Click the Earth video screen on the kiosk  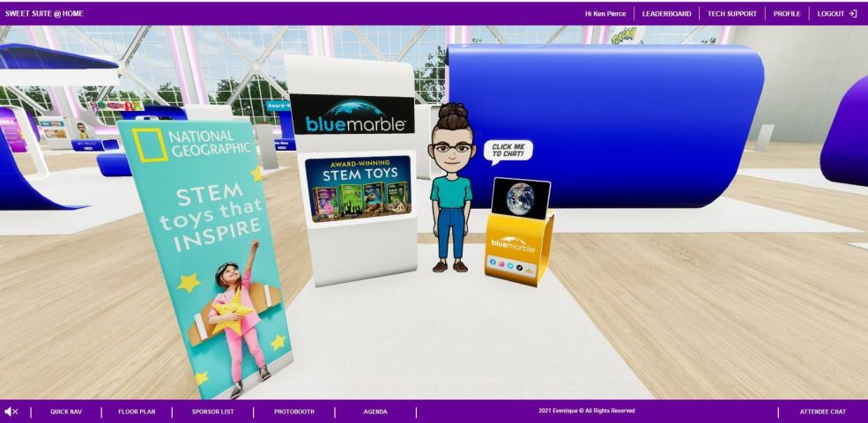[x=520, y=198]
